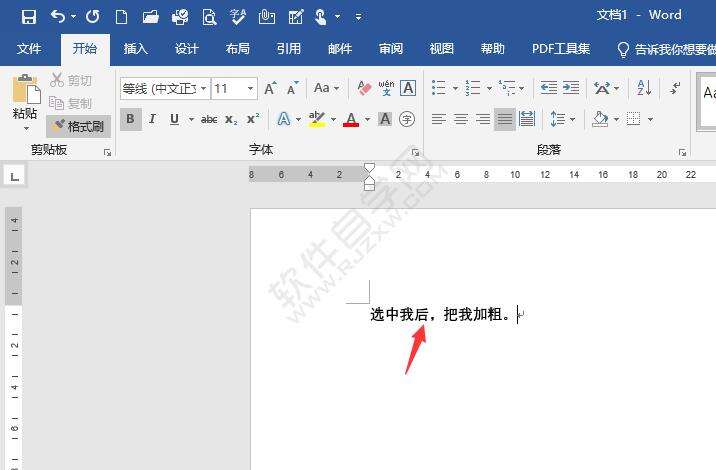Expand multilevel list dropdown
Image resolution: width=716 pixels, height=470 pixels.
coord(522,88)
